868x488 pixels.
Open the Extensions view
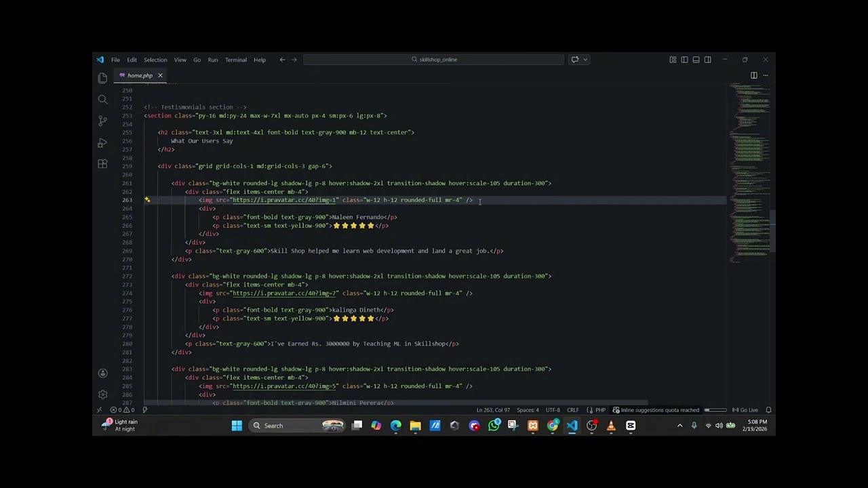coord(102,164)
